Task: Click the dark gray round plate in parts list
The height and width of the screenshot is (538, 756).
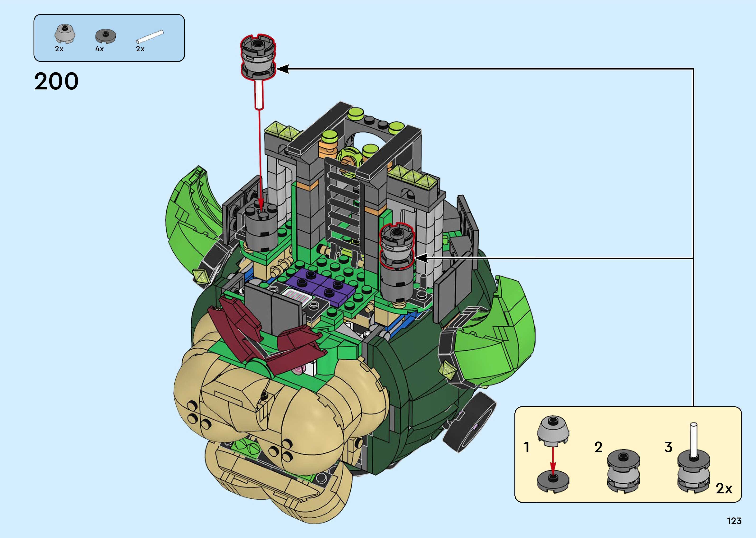Action: (x=105, y=36)
